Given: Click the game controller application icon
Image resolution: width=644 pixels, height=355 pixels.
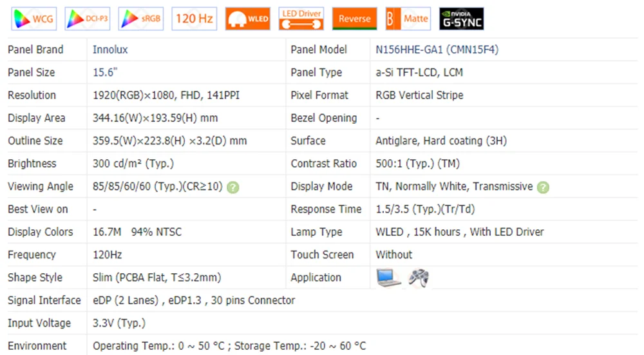Looking at the screenshot, I should click(419, 278).
